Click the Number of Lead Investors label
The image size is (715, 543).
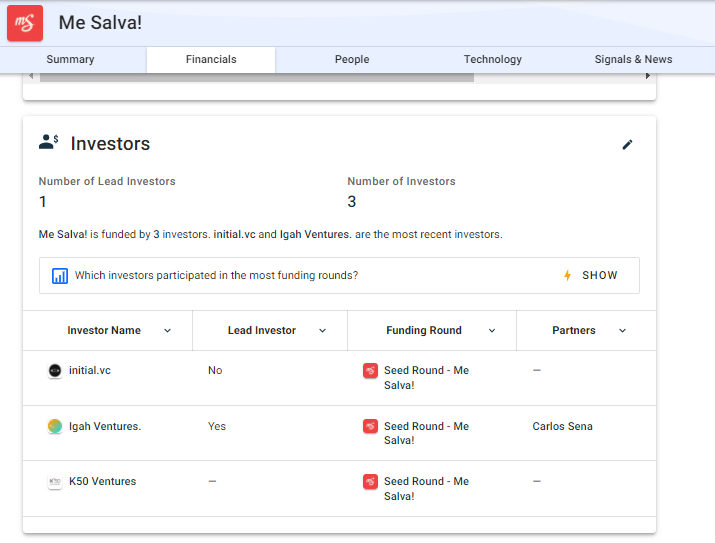pos(107,181)
